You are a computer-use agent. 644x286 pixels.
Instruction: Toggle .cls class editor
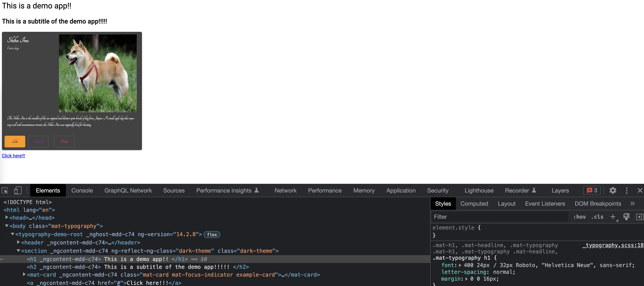pyautogui.click(x=597, y=217)
